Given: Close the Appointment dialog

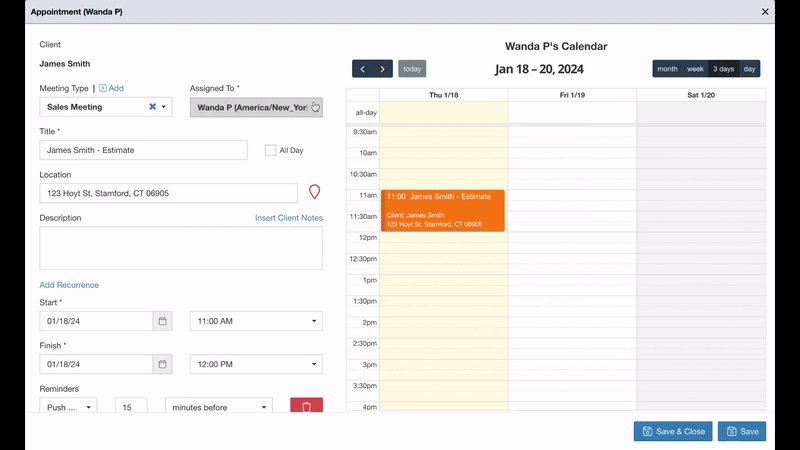Looking at the screenshot, I should click(x=765, y=12).
